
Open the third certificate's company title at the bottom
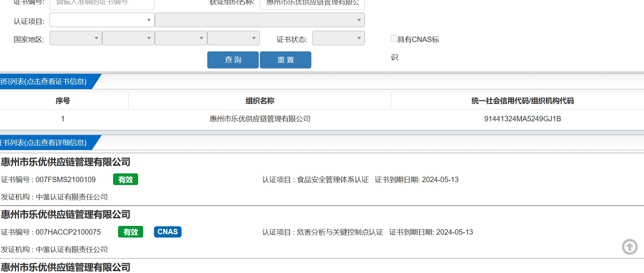66,267
